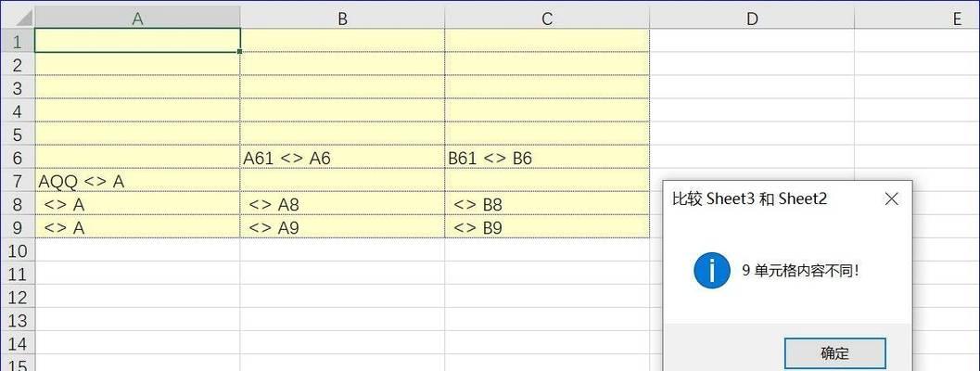Click the 确定 button in the dialog
The width and height of the screenshot is (980, 371).
pos(834,353)
